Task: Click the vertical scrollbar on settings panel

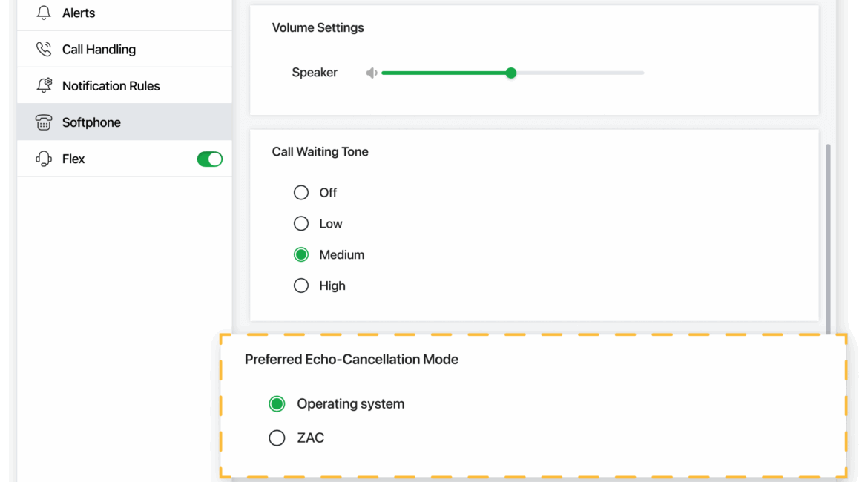Action: (x=828, y=237)
